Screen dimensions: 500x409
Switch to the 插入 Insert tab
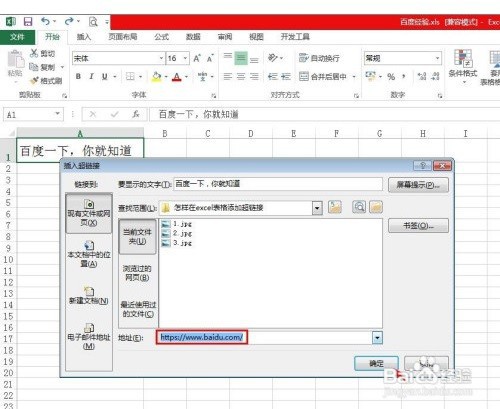[x=84, y=37]
